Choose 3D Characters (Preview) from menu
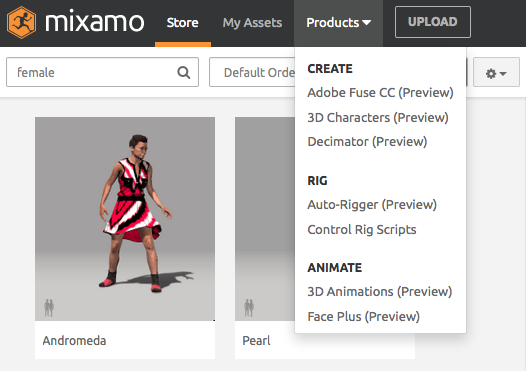The width and height of the screenshot is (526, 371). [x=378, y=117]
